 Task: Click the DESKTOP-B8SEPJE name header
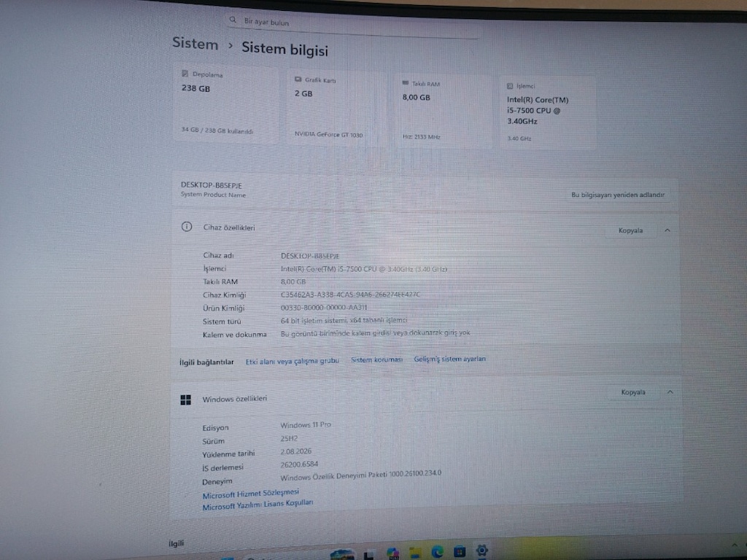coord(211,184)
